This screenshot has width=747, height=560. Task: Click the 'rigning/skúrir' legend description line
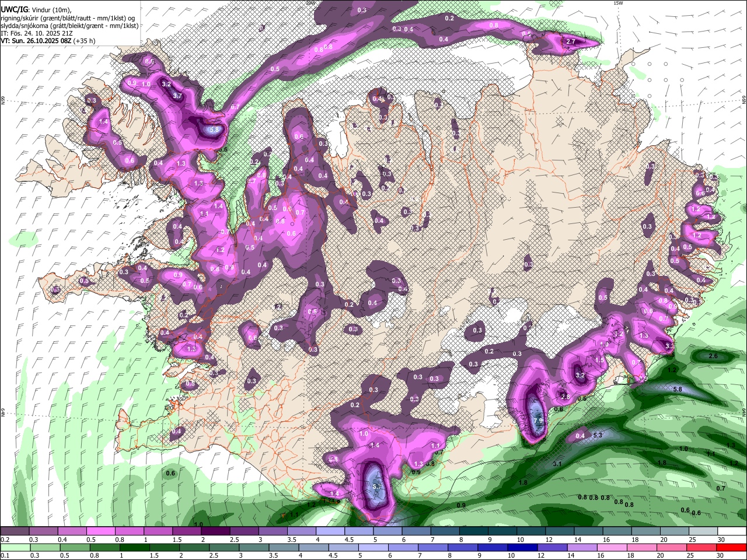(68, 18)
